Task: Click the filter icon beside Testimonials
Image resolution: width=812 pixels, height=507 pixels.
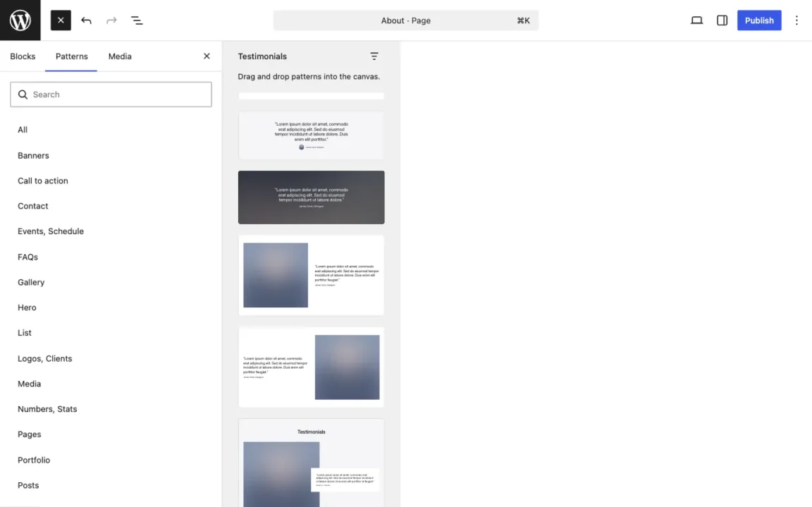Action: [374, 56]
